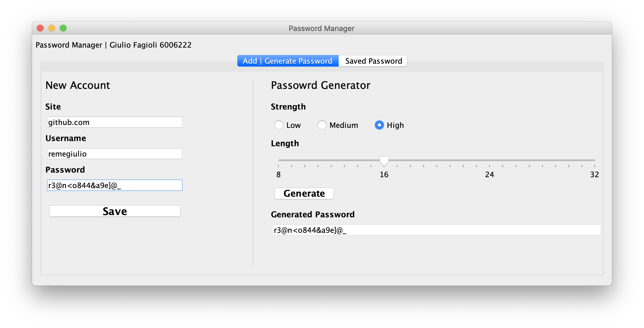Click the slider track at 8
Image resolution: width=644 pixels, height=328 pixels.
[279, 160]
